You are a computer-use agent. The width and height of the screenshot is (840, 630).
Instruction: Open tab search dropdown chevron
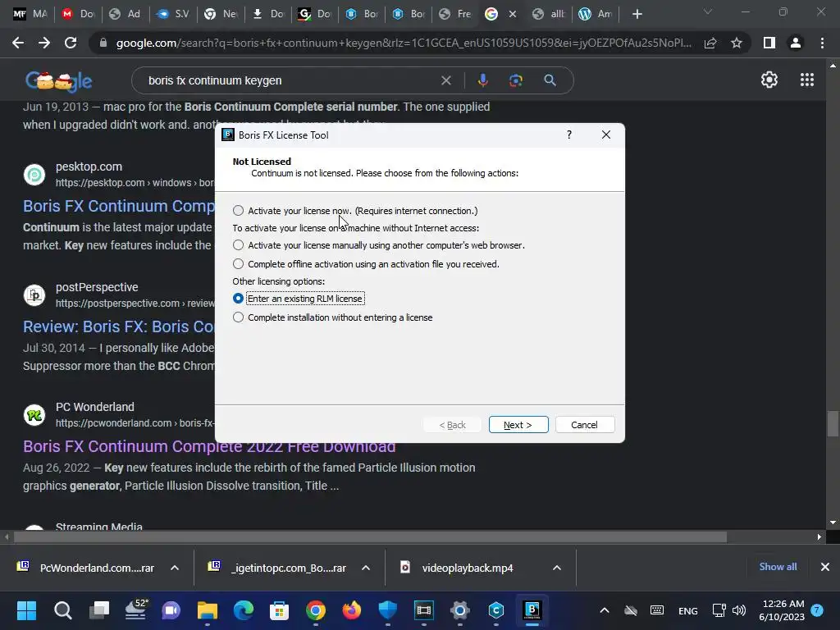click(x=708, y=11)
